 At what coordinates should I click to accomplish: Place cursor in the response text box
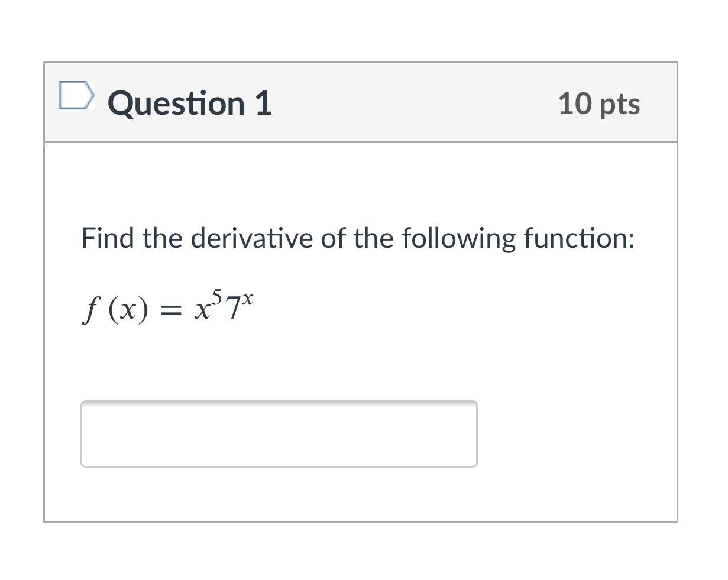click(278, 433)
